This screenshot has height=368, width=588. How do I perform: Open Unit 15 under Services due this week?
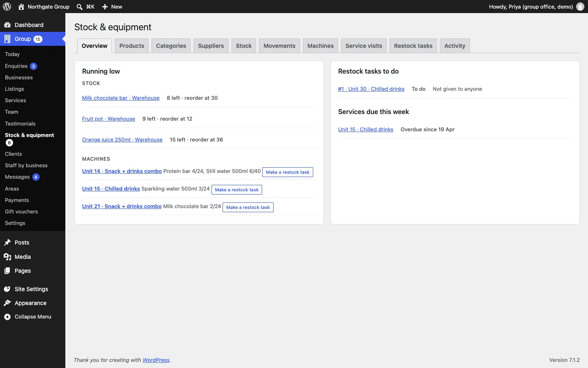coord(365,130)
